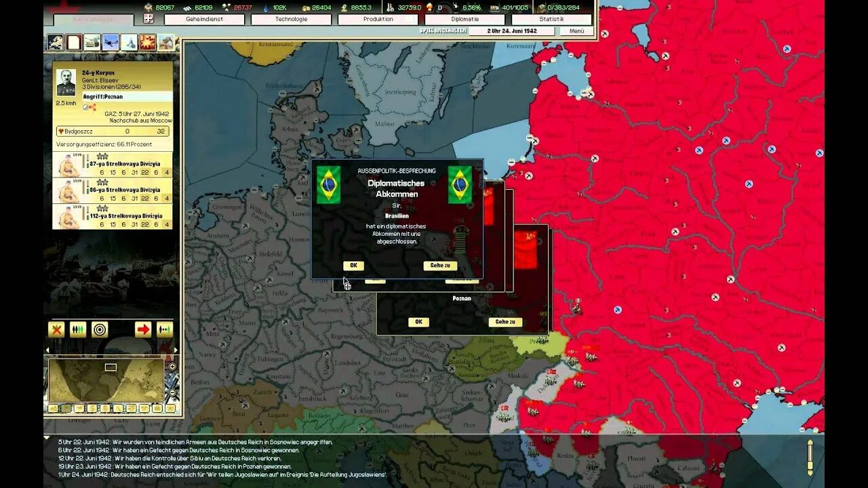Screen dimensions: 868x488
Task: Select the 112-ya Strelkovaya Diviziya
Action: click(113, 216)
